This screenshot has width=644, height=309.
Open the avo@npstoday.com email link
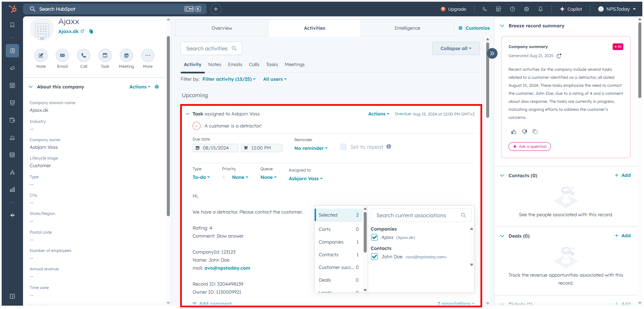pyautogui.click(x=227, y=268)
